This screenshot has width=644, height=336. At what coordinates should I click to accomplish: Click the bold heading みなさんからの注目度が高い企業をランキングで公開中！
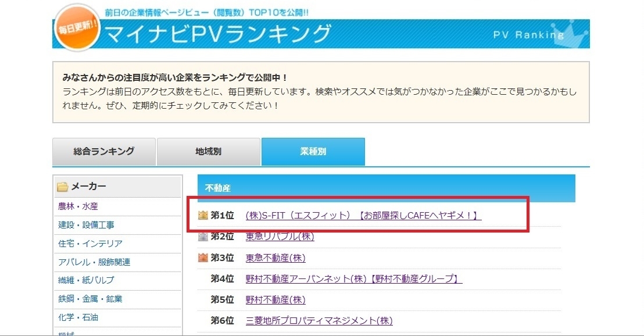pos(176,77)
